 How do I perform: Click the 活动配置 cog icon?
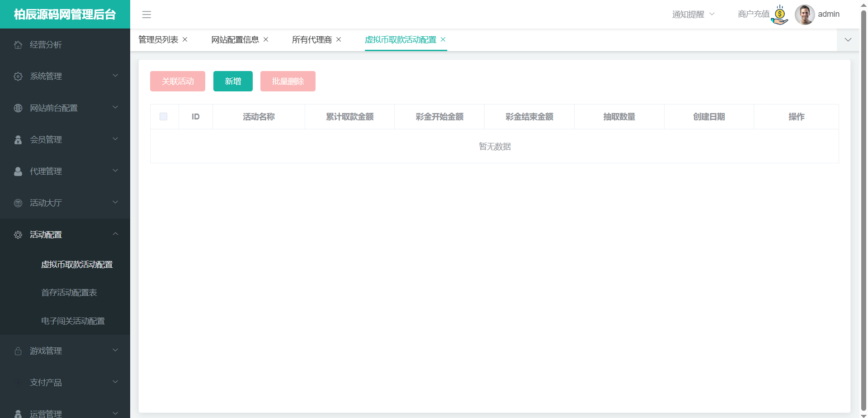point(18,235)
